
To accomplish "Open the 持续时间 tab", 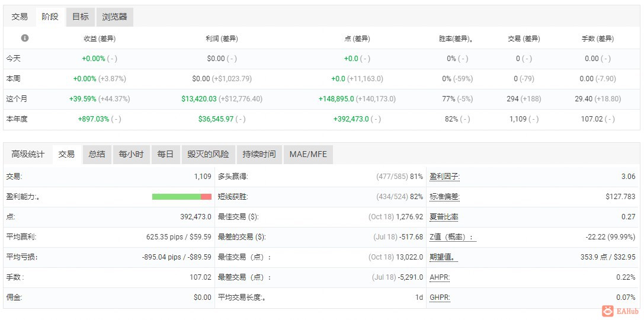I will tap(259, 154).
